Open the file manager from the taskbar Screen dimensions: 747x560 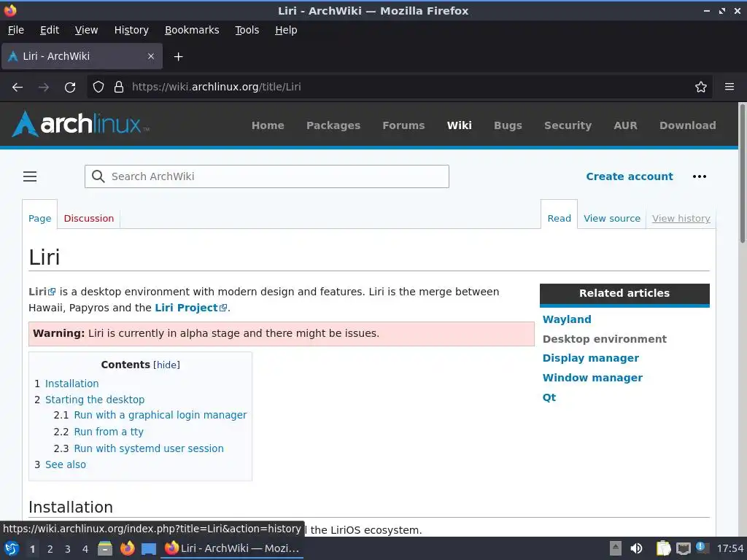(x=105, y=548)
